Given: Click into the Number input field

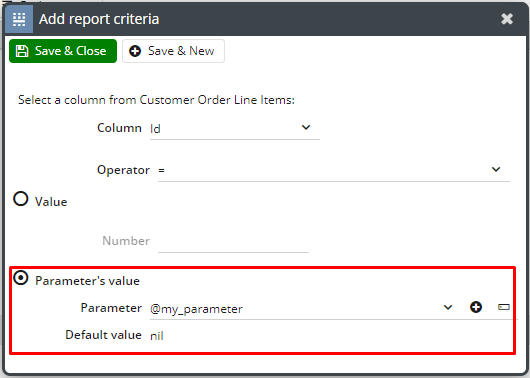Looking at the screenshot, I should (x=233, y=241).
